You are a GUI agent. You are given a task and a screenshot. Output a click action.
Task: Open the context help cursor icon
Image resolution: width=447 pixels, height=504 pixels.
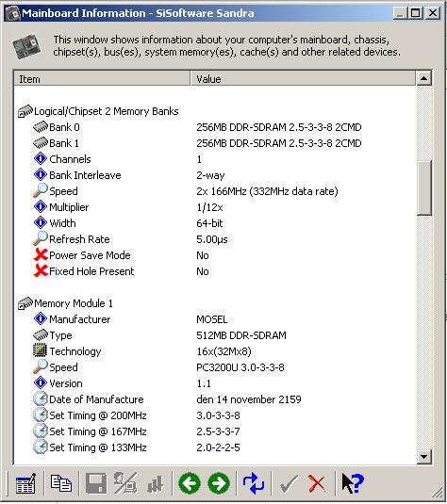point(352,483)
